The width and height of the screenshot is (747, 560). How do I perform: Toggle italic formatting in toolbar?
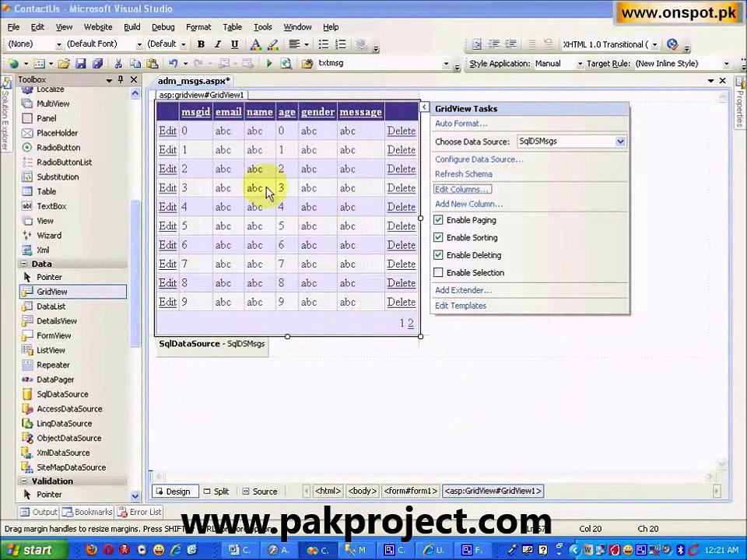[218, 44]
